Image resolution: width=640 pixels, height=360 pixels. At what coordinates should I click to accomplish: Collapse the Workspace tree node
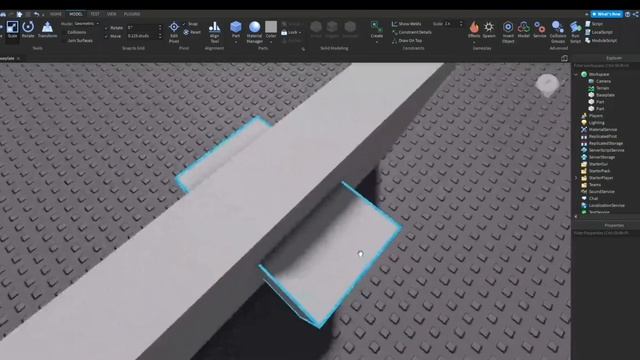coord(576,74)
